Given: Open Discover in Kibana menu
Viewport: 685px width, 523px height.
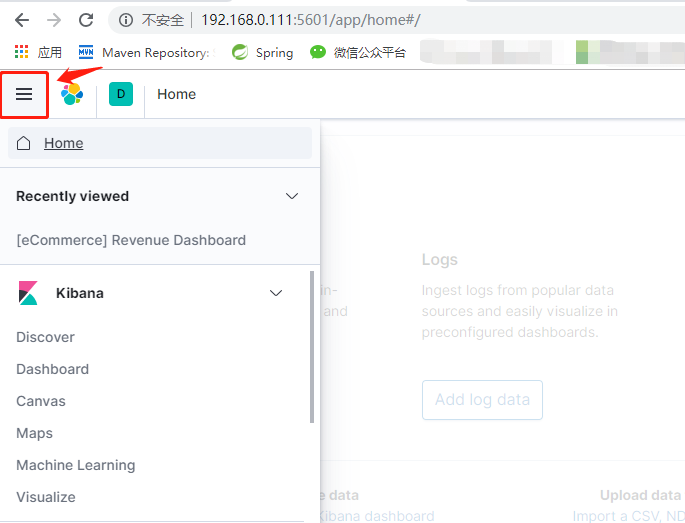Looking at the screenshot, I should point(45,337).
